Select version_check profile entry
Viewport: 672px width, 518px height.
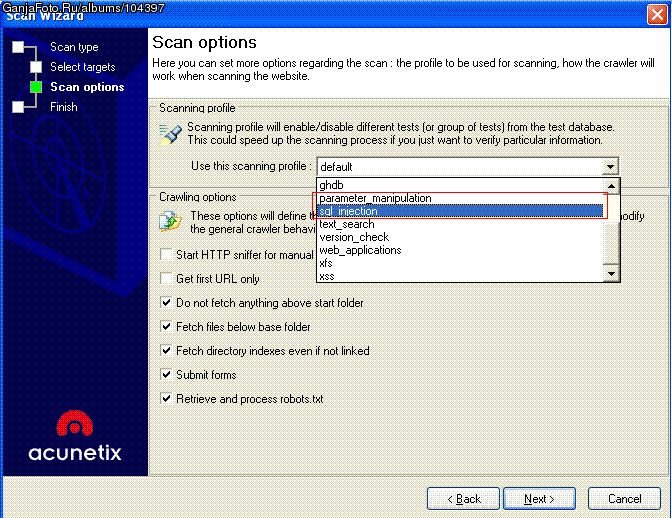(x=354, y=237)
